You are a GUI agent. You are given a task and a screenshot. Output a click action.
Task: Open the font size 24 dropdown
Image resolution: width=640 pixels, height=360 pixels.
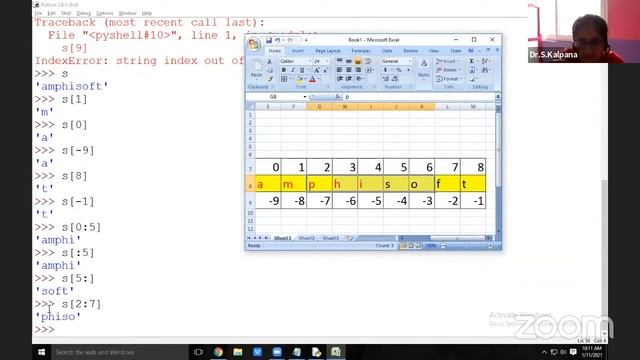(x=327, y=61)
